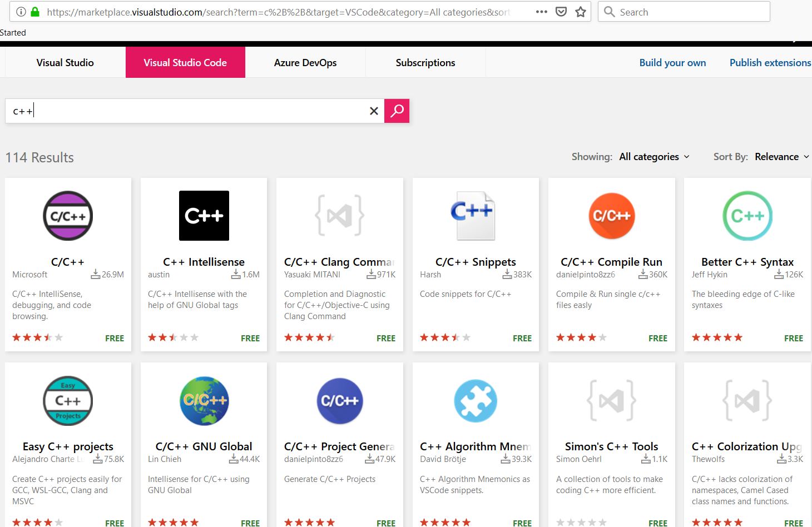Open the C/C++ Clang Command placeholder icon

coord(340,216)
